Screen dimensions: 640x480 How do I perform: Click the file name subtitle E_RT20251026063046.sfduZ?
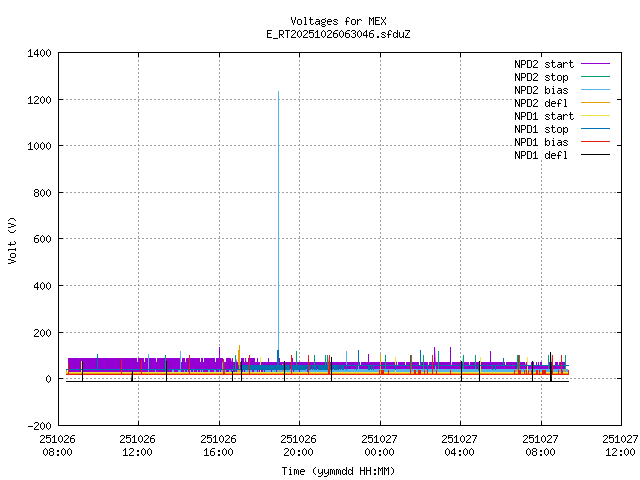(x=338, y=34)
